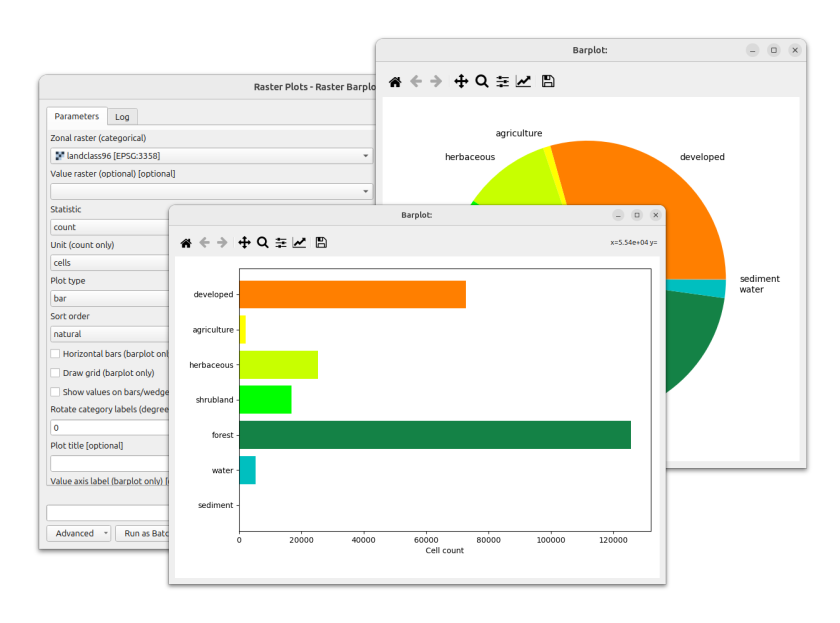Image resolution: width=840 pixels, height=623 pixels.
Task: Check Show values on bars/wedges option
Action: click(55, 392)
